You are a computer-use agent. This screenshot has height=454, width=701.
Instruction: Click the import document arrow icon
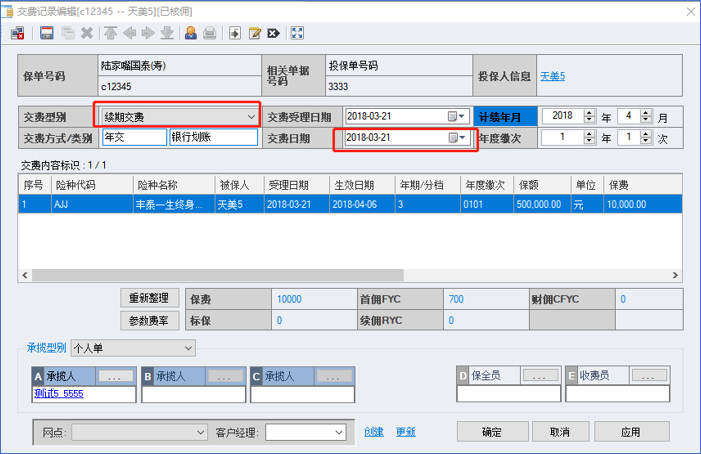coord(235,33)
